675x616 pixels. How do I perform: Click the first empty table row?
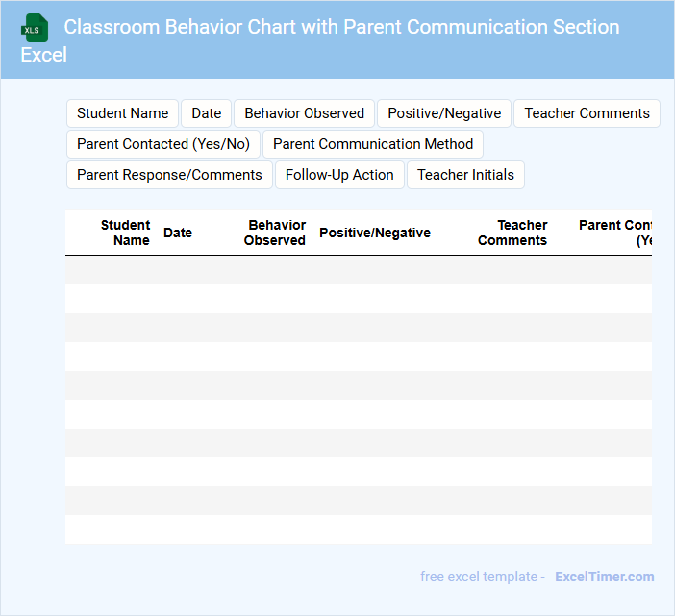click(358, 270)
